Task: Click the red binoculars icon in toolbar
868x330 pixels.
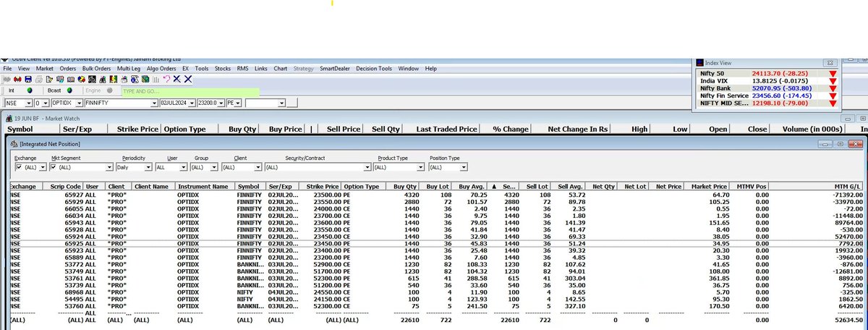Action: (x=17, y=80)
